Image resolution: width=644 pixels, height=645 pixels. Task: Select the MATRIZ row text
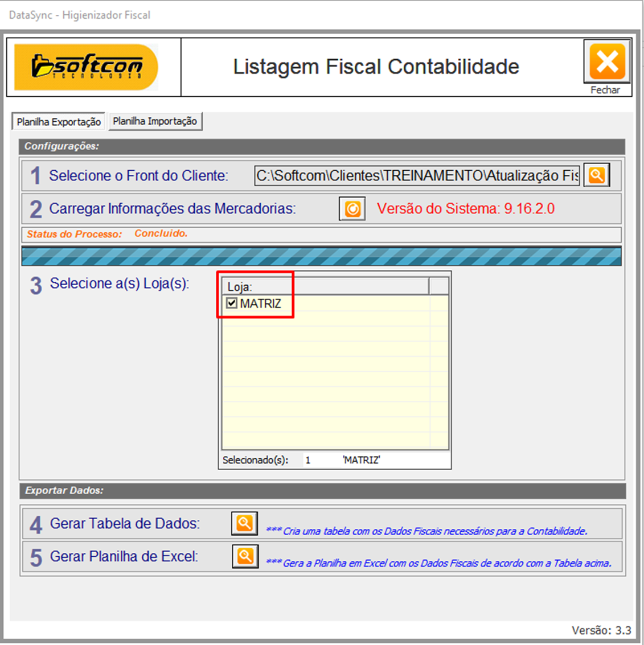(x=260, y=303)
